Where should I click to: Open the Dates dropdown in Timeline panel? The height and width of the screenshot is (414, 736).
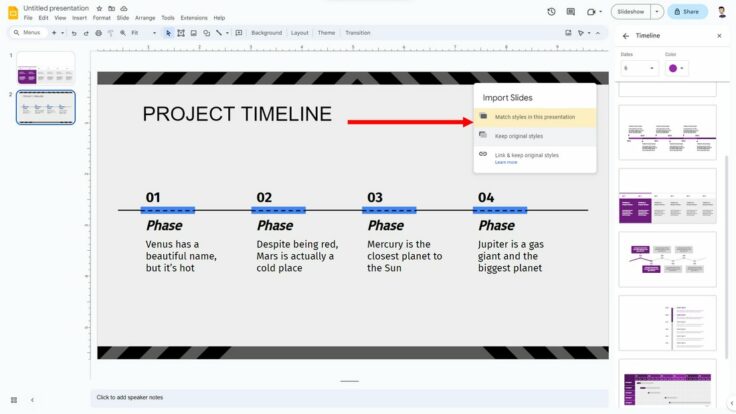(639, 68)
